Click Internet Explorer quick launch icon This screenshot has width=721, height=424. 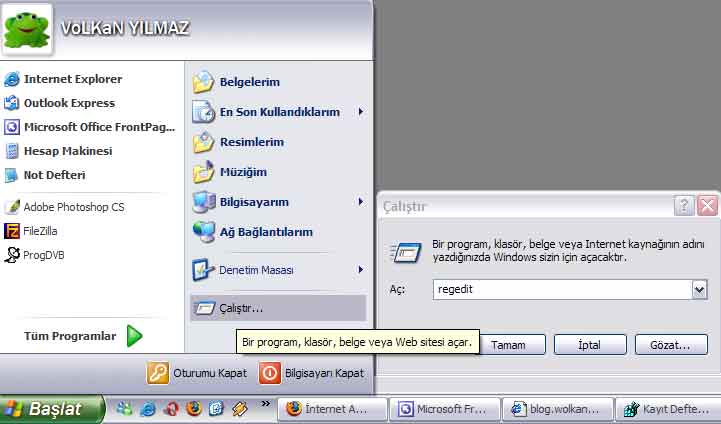point(148,408)
